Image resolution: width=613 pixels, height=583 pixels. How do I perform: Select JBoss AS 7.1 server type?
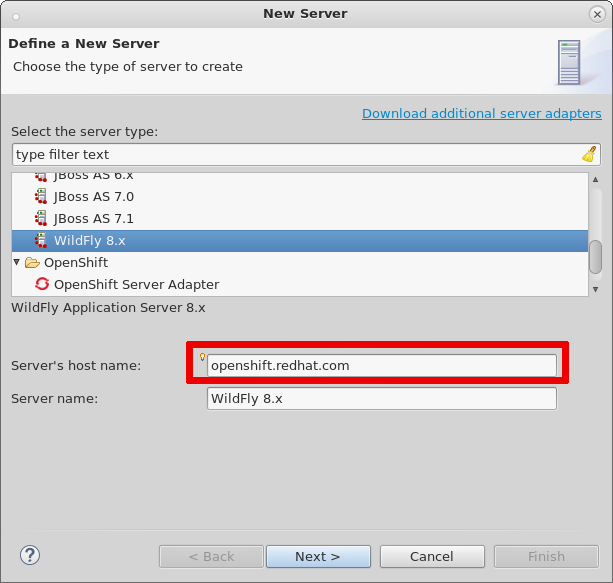pyautogui.click(x=300, y=218)
